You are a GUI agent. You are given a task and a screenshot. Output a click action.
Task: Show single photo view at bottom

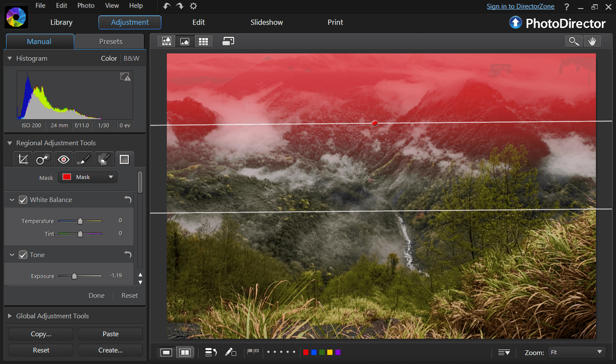166,352
